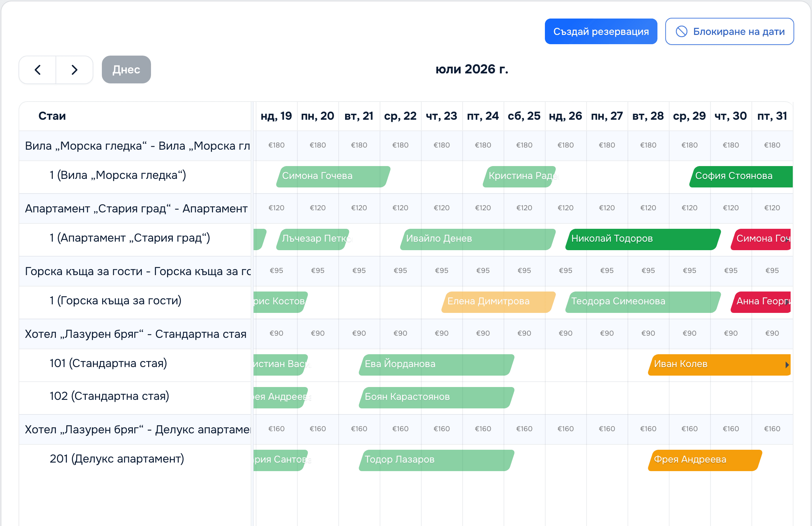Open red Анна Георгиева reservation bar
812x526 pixels.
pos(761,302)
